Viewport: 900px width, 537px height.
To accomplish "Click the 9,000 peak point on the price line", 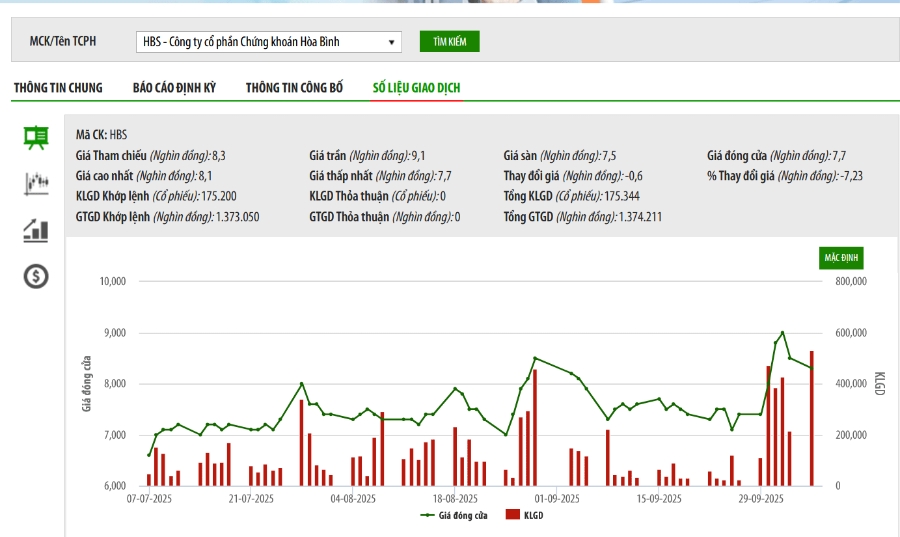I will click(x=782, y=333).
